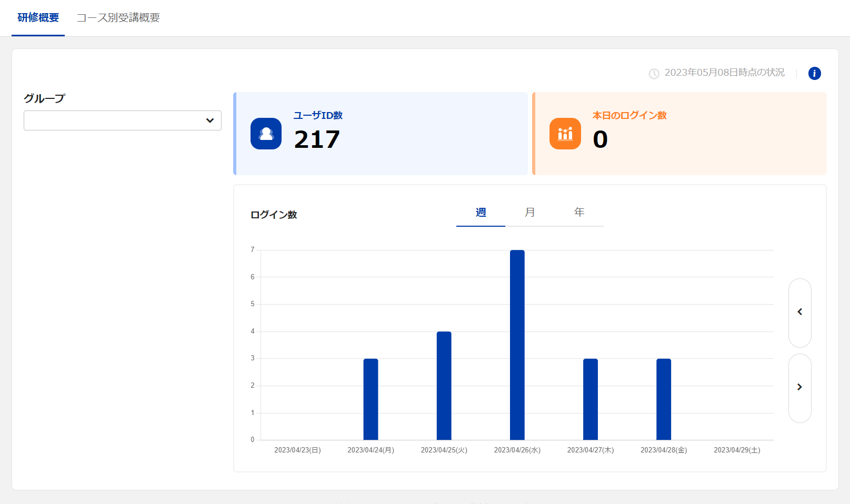Click the orange login count icon

[565, 134]
